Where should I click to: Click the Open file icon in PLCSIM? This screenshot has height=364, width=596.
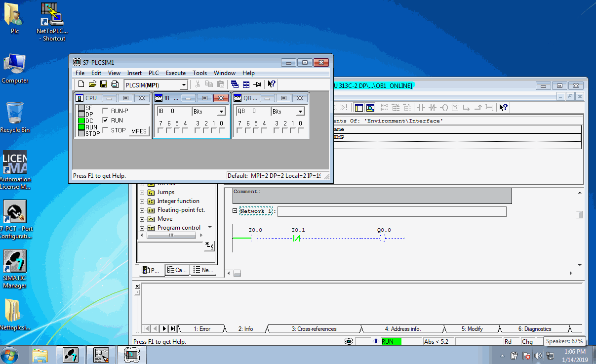coord(92,84)
